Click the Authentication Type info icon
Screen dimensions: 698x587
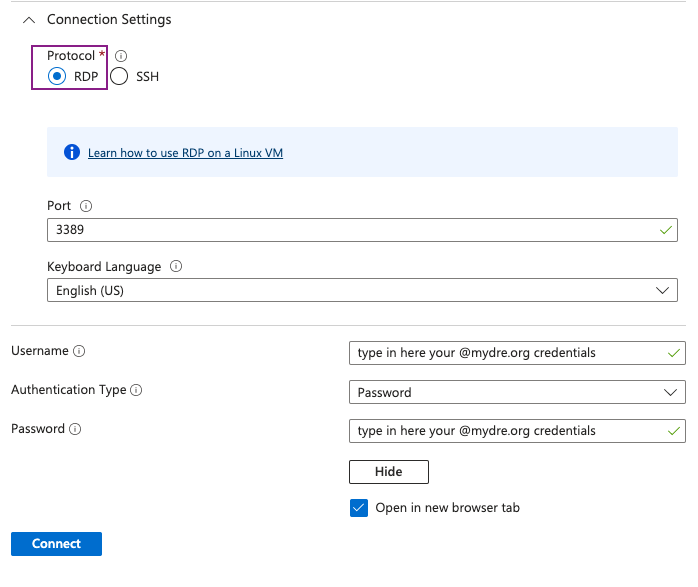click(x=136, y=391)
